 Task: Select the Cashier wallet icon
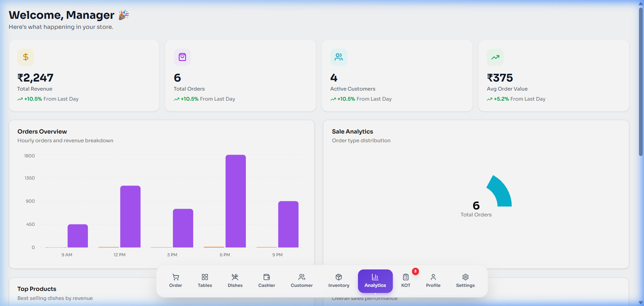266,277
